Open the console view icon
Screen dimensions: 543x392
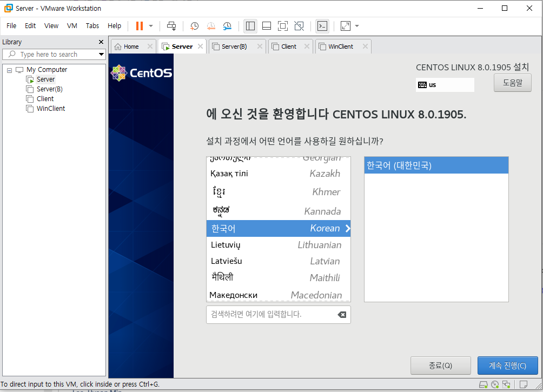[x=322, y=26]
